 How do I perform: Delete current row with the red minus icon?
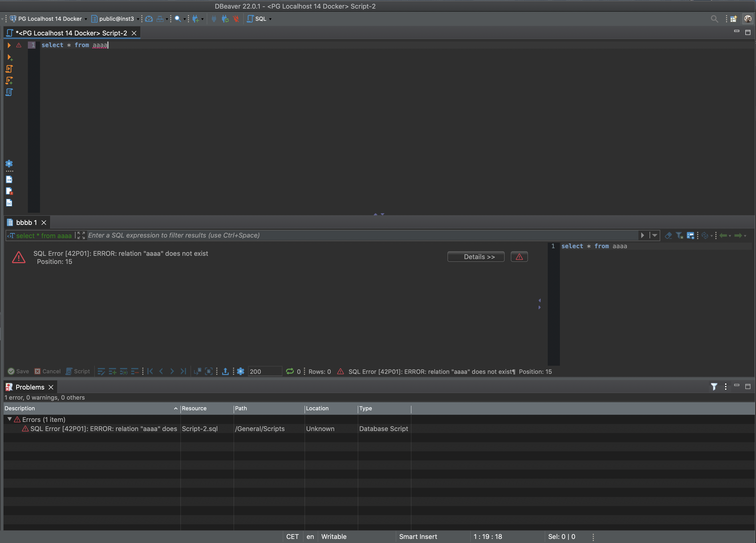click(x=135, y=372)
